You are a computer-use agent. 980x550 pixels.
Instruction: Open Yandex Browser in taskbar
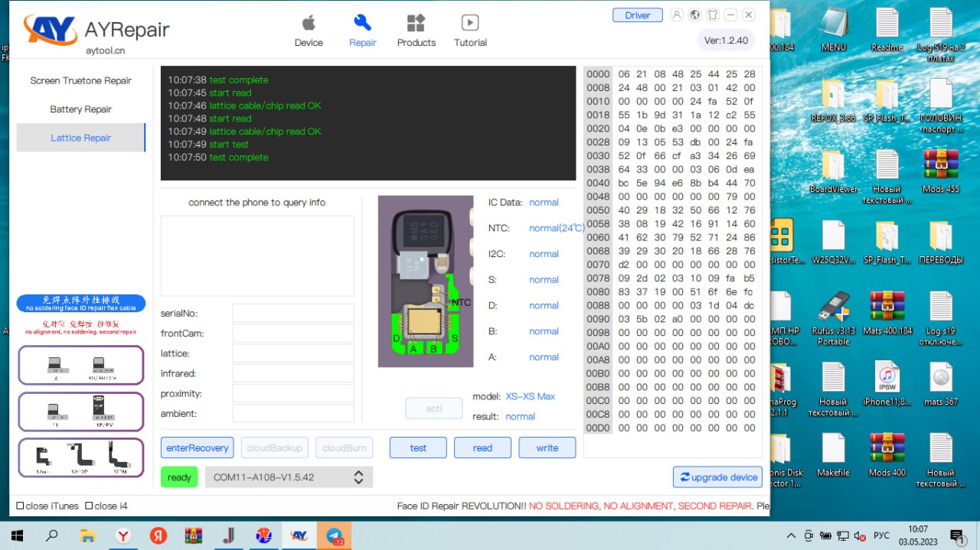[122, 535]
